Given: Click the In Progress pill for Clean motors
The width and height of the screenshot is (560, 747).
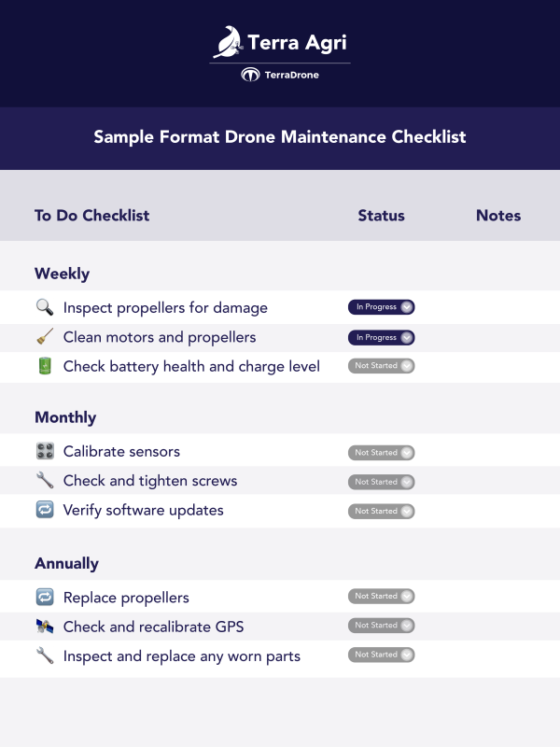Looking at the screenshot, I should pos(381,337).
